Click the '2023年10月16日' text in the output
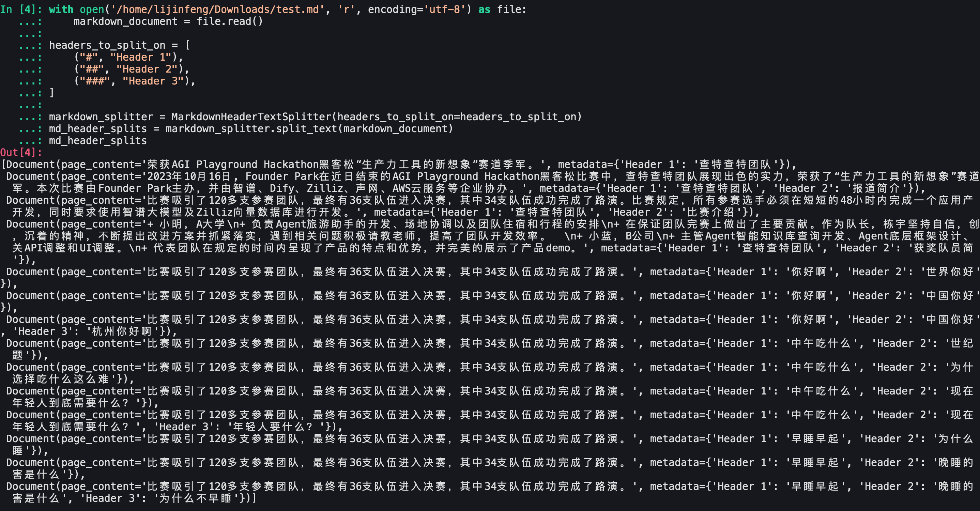 tap(189, 176)
